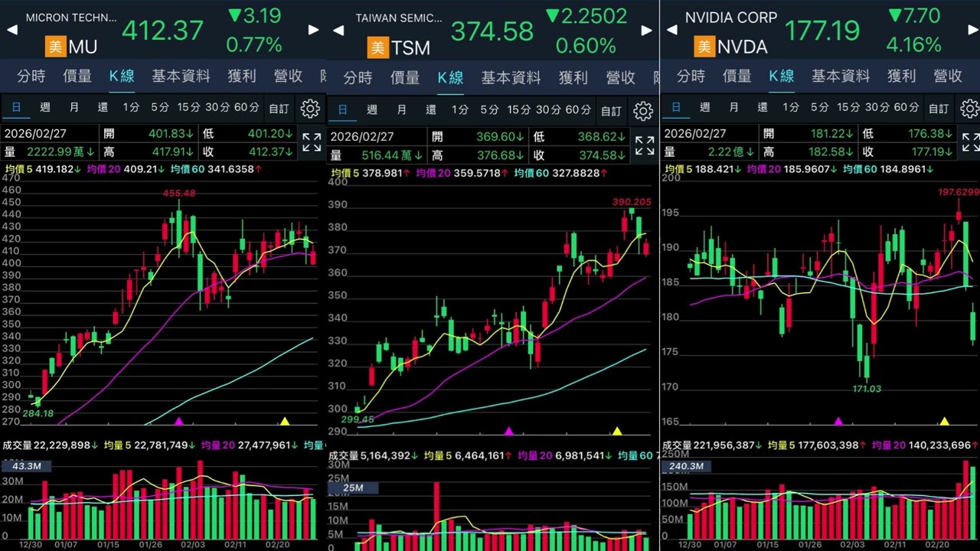Click yellow triangle marker on MU chart

[x=285, y=421]
